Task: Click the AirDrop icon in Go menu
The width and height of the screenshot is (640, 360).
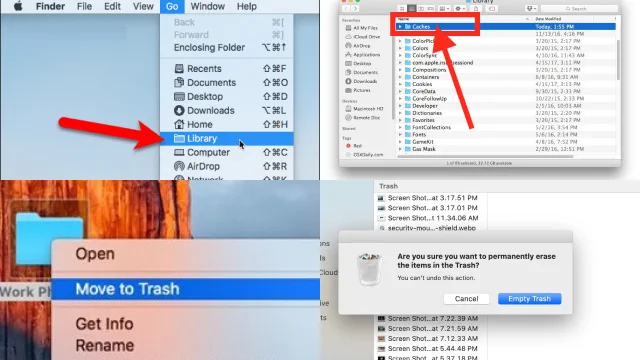Action: click(x=179, y=166)
